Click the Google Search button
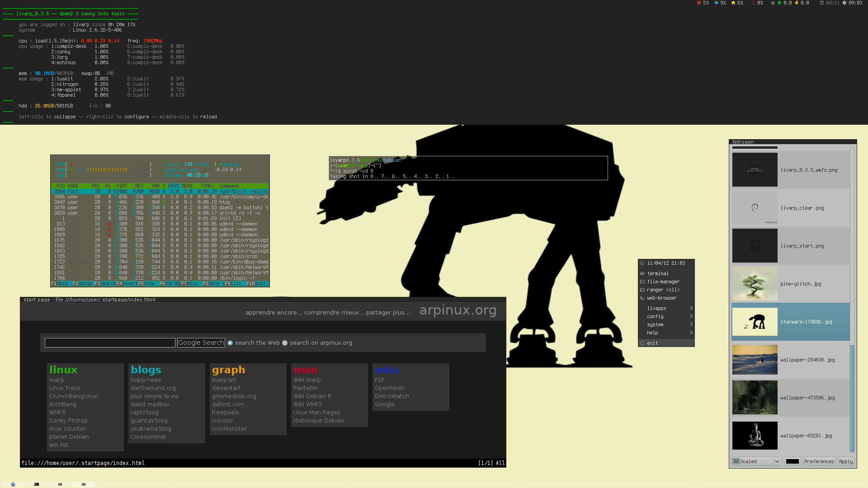The width and height of the screenshot is (868, 488). [201, 343]
